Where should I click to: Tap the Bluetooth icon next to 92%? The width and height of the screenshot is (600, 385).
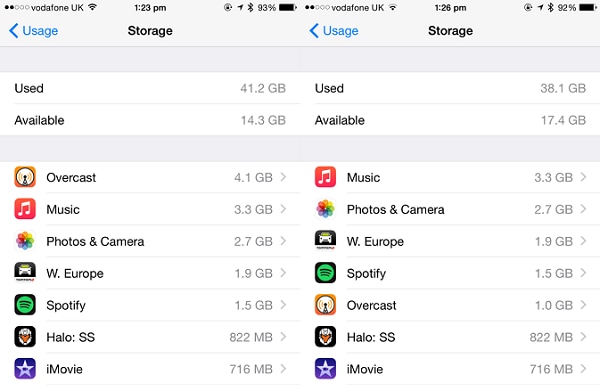coord(551,7)
